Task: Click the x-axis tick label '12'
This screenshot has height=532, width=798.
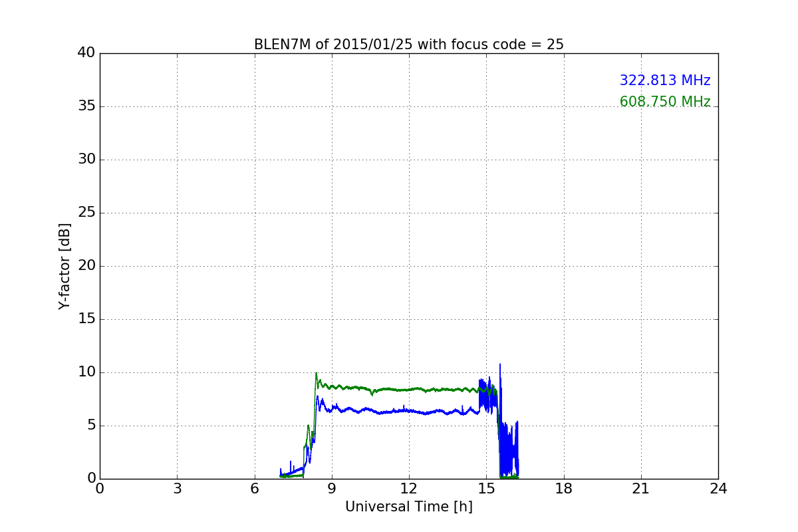Action: pyautogui.click(x=409, y=488)
